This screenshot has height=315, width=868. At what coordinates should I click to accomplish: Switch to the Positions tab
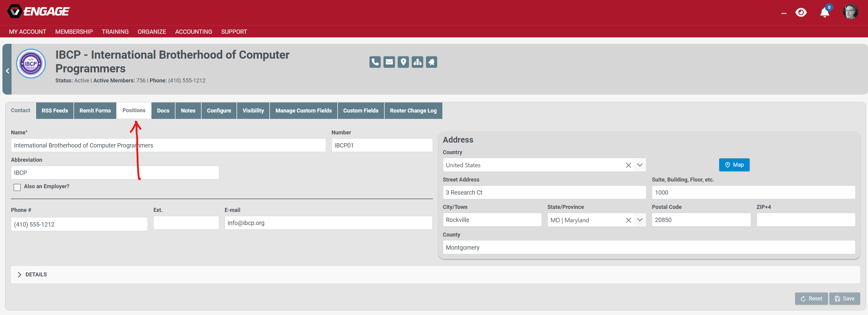pos(134,110)
